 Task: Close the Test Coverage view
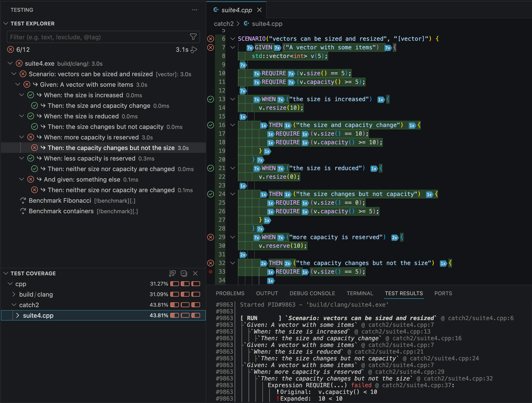[195, 273]
